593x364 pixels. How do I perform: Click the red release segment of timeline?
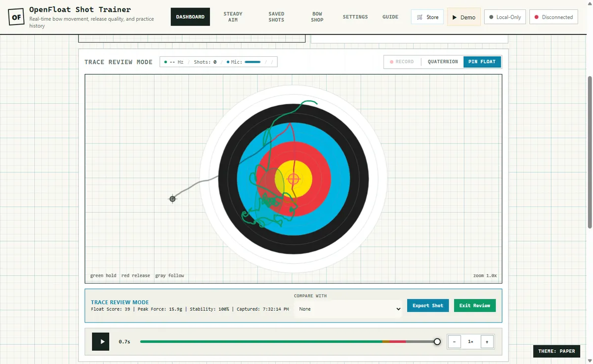point(398,341)
